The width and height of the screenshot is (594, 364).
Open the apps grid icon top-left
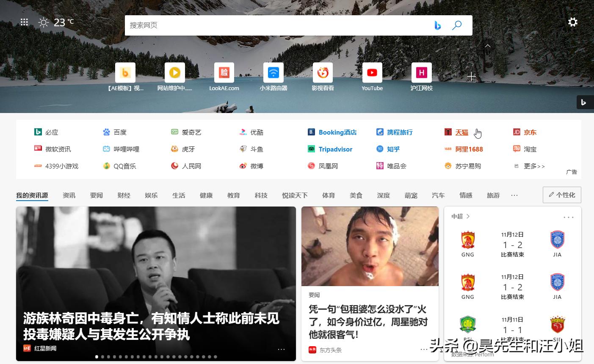tap(24, 22)
